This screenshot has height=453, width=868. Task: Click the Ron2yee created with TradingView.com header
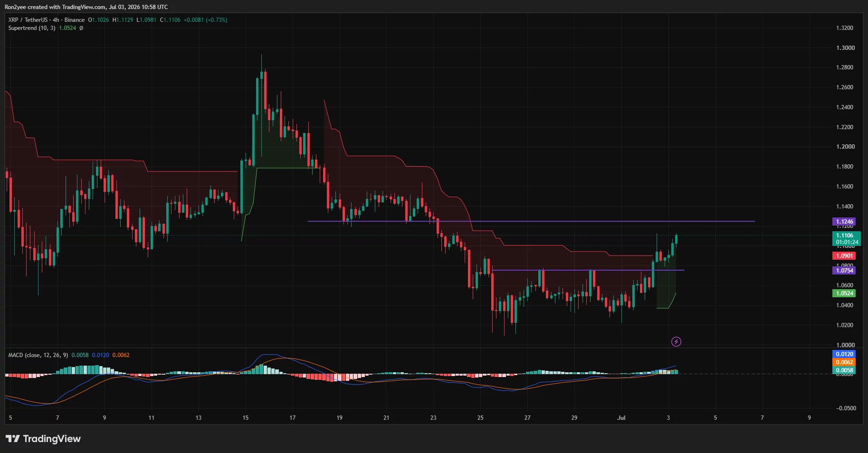86,7
